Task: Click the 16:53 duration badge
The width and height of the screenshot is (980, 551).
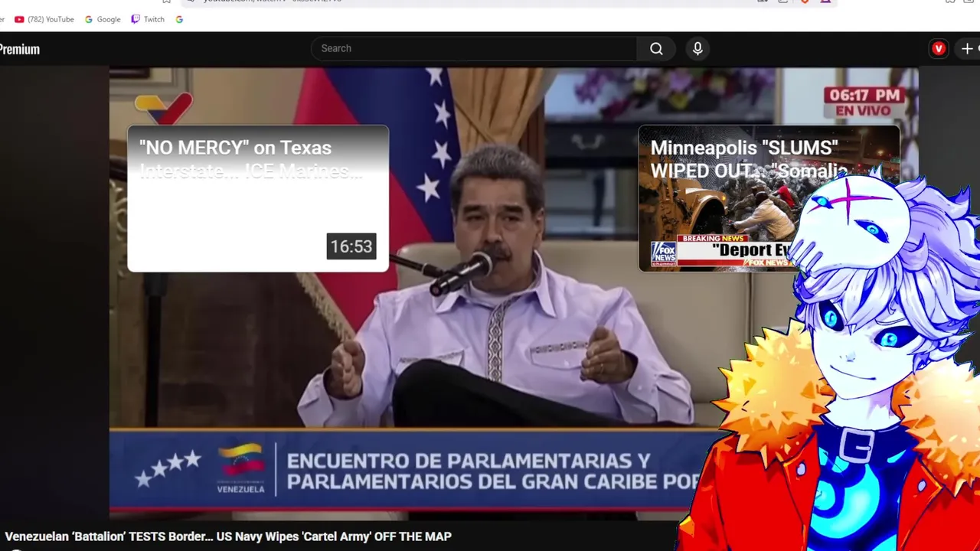Action: point(351,246)
